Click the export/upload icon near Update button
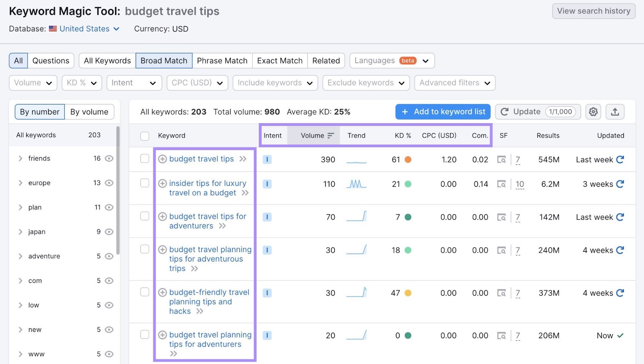 click(x=615, y=112)
